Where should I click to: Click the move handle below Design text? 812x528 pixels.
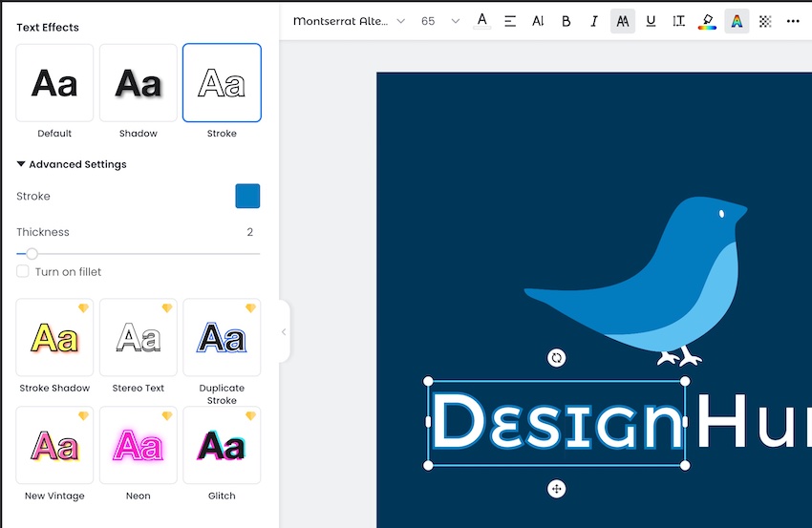[x=557, y=489]
